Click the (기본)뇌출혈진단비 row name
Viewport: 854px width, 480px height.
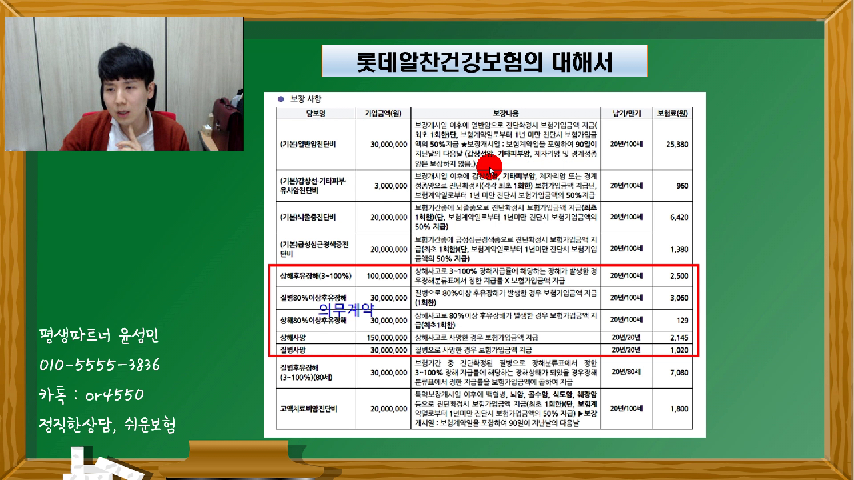coord(308,217)
